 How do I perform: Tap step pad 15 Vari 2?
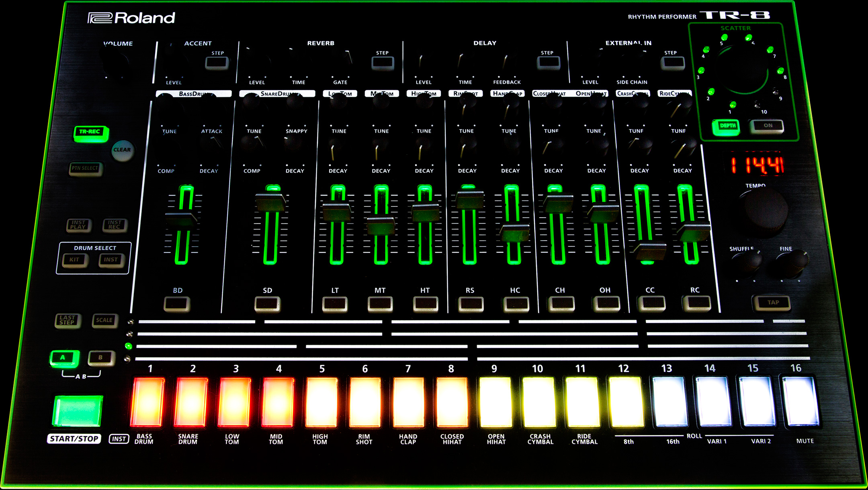[x=758, y=401]
